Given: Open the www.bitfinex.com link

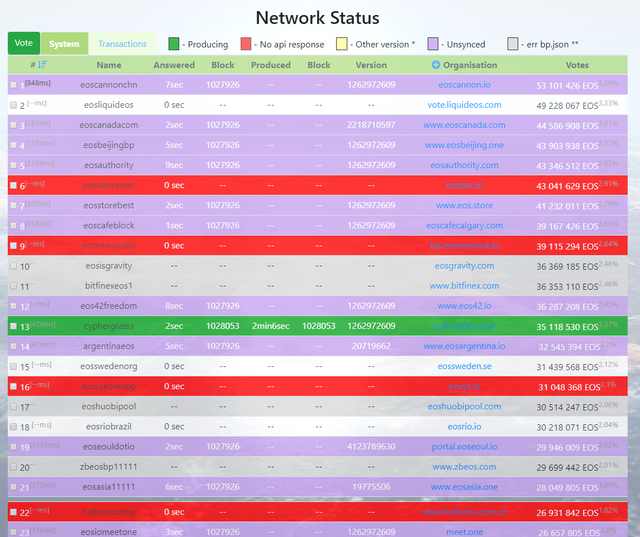Looking at the screenshot, I should (x=464, y=286).
